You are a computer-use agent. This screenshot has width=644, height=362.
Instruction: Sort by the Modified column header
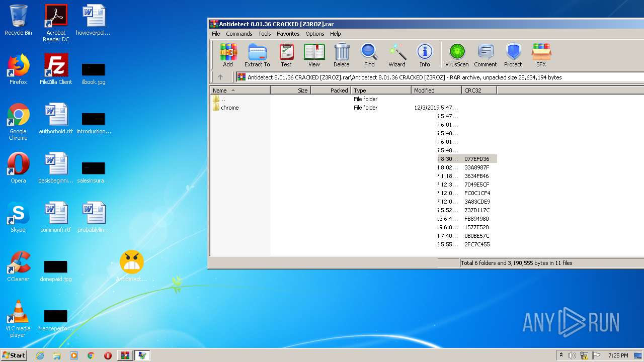click(x=436, y=90)
